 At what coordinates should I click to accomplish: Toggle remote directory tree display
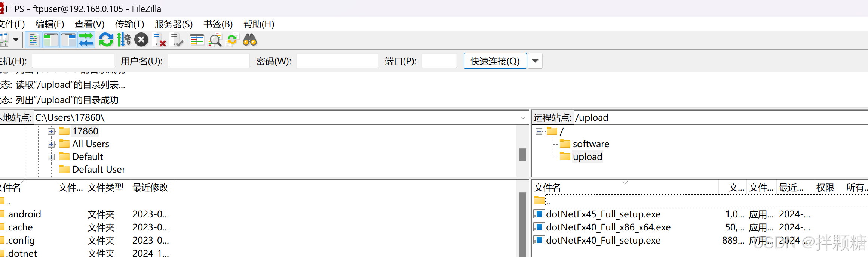click(68, 40)
